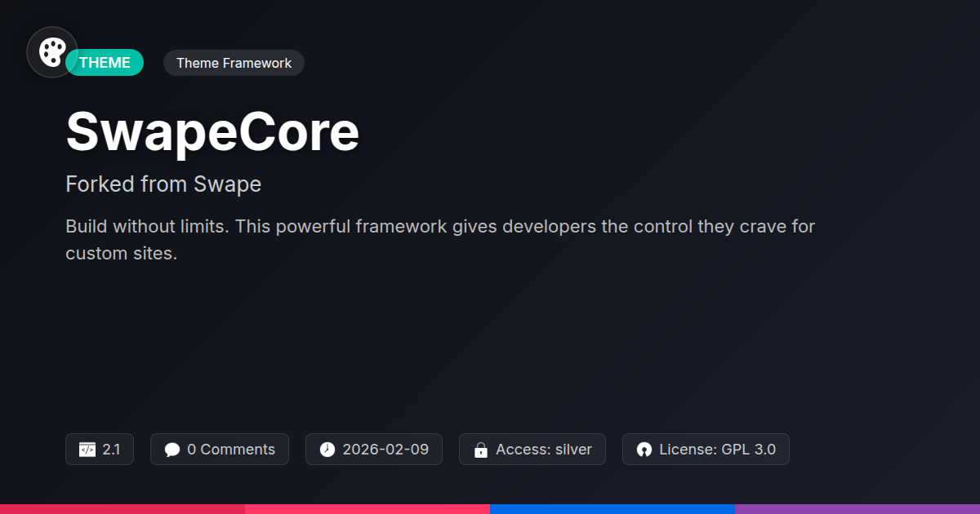Open the License: GPL 3.0 label
980x514 pixels.
[718, 450]
